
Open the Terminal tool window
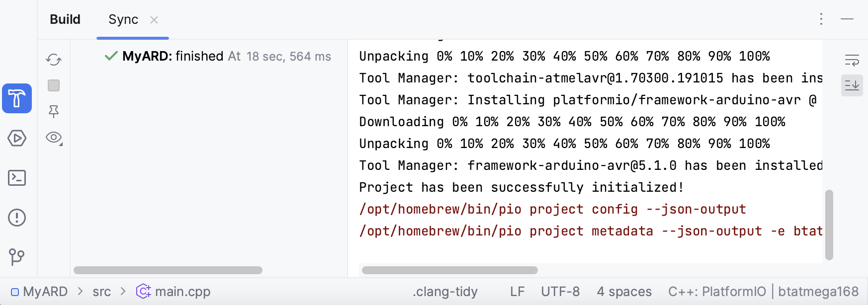click(17, 178)
